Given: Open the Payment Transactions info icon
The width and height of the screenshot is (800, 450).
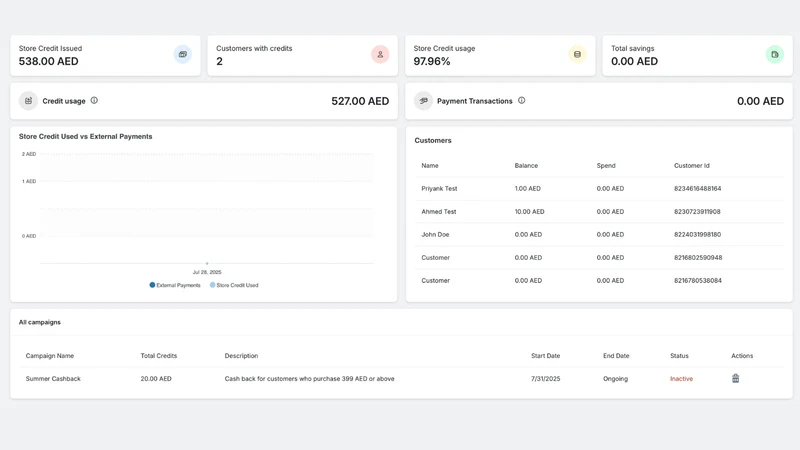Looking at the screenshot, I should pos(521,101).
